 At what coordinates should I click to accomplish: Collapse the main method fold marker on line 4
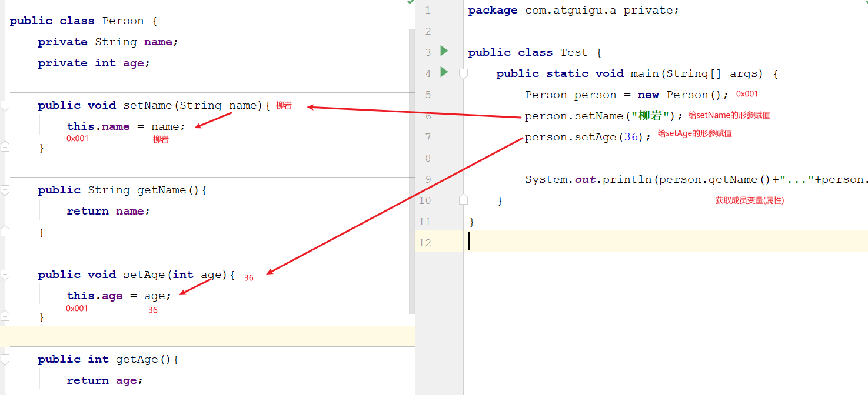point(463,73)
